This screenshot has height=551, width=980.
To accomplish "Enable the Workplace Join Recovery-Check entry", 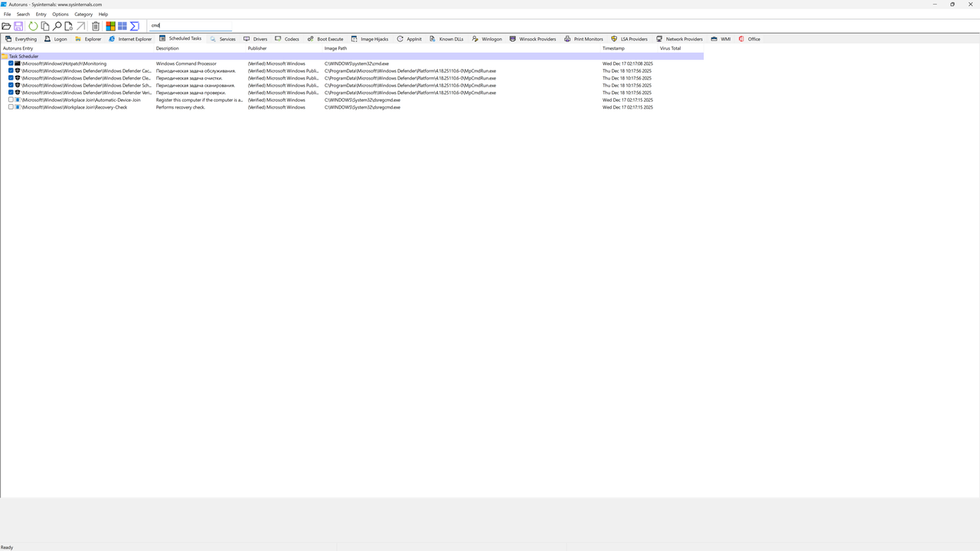I will (11, 107).
